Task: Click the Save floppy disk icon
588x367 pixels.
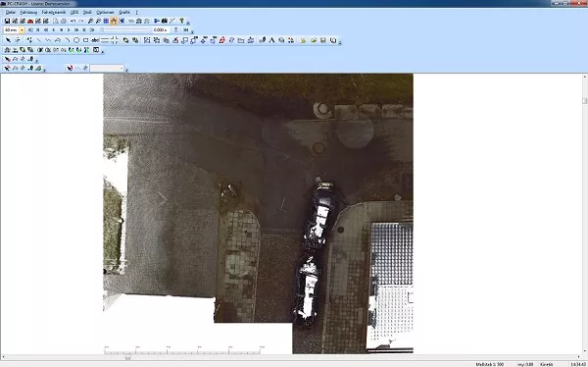Action: (7, 21)
